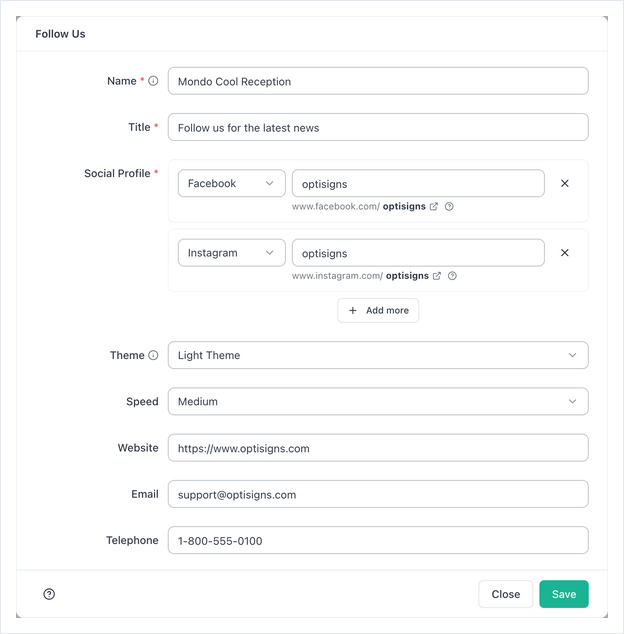Image resolution: width=624 pixels, height=634 pixels.
Task: Click the Email label
Action: pyautogui.click(x=145, y=494)
